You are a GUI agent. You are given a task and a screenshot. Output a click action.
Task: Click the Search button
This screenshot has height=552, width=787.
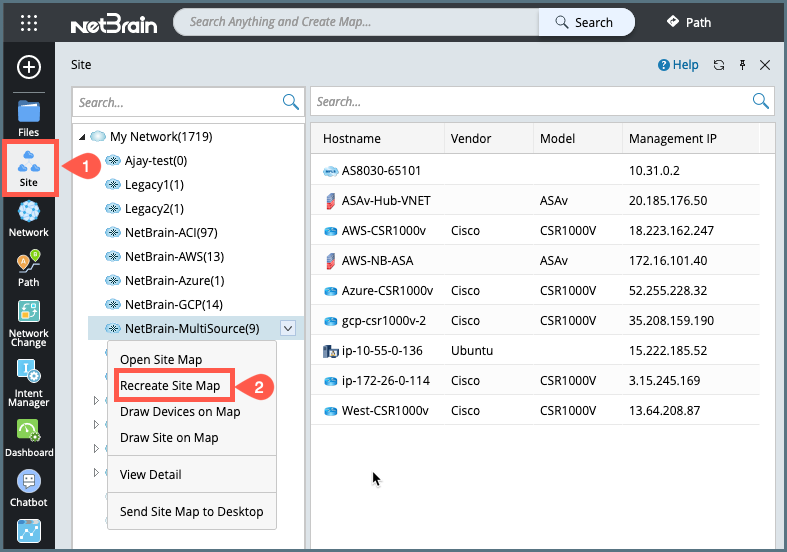[x=586, y=22]
